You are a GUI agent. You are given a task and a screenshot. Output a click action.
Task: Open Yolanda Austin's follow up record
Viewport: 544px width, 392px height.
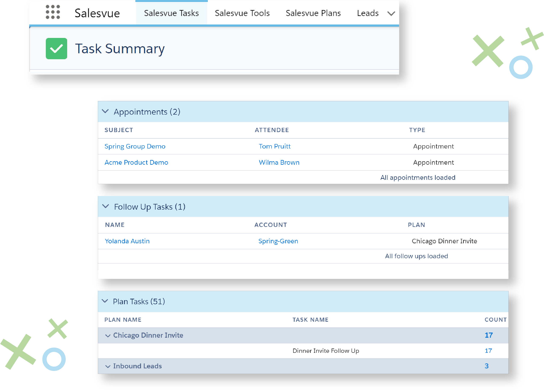pyautogui.click(x=127, y=241)
